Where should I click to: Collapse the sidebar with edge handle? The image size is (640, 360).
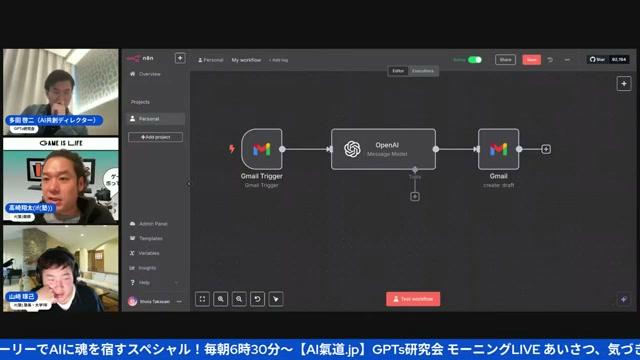pos(189,184)
